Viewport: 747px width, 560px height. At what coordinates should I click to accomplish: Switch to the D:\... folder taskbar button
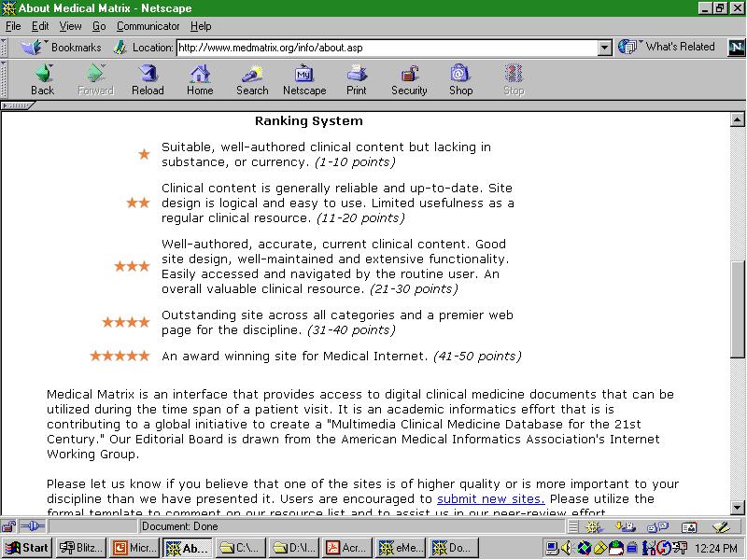coord(293,548)
